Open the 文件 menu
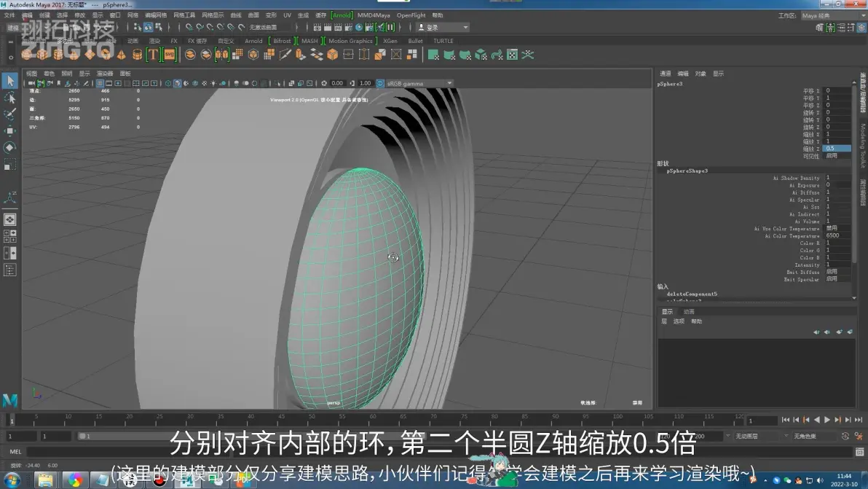The height and width of the screenshot is (489, 868). point(9,15)
